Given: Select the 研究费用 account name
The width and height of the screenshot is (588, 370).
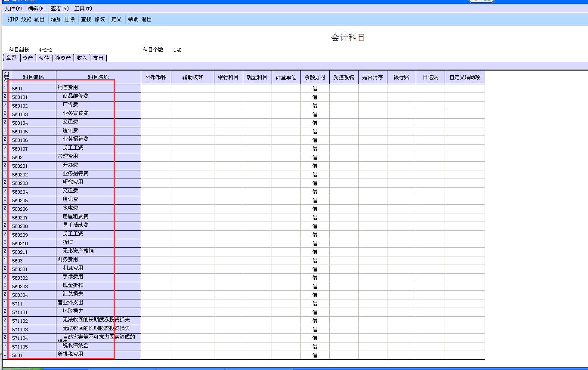Looking at the screenshot, I should pos(73,182).
